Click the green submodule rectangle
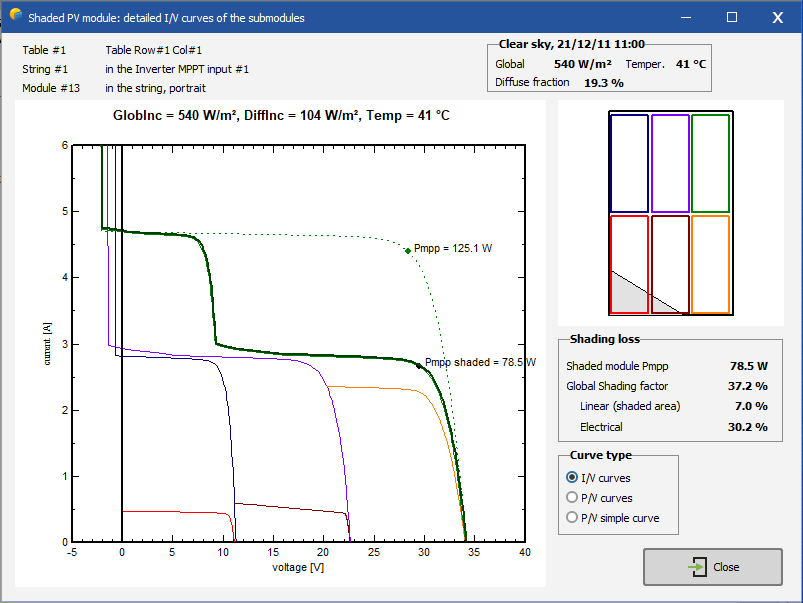Image resolution: width=803 pixels, height=603 pixels. pos(710,163)
